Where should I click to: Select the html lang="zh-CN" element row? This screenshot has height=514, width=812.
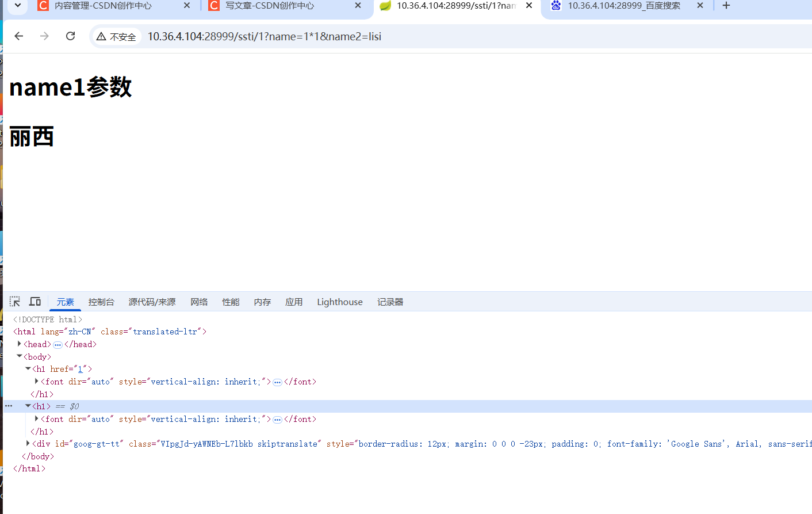(x=110, y=332)
